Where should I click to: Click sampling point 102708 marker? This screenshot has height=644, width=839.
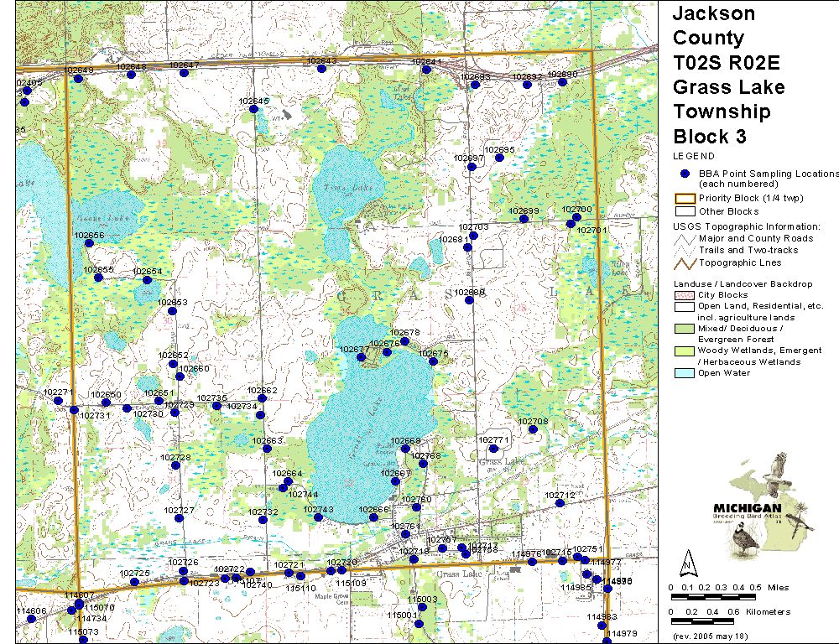[x=533, y=429]
